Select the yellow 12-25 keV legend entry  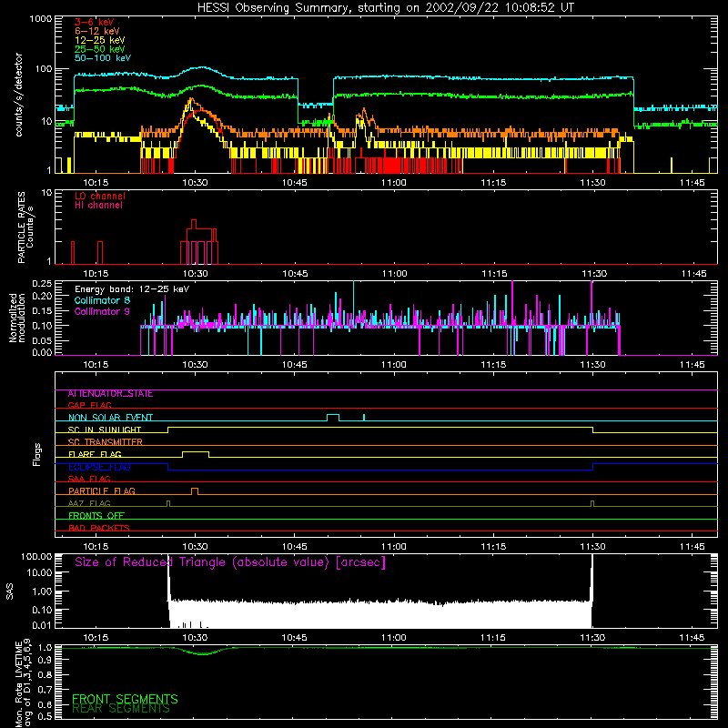[100, 40]
